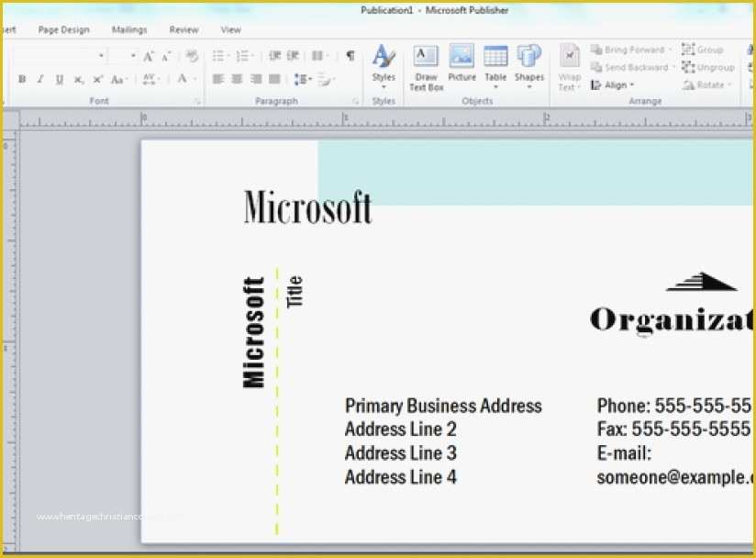This screenshot has width=756, height=558.
Task: Click Primary Business Address line
Action: point(443,406)
